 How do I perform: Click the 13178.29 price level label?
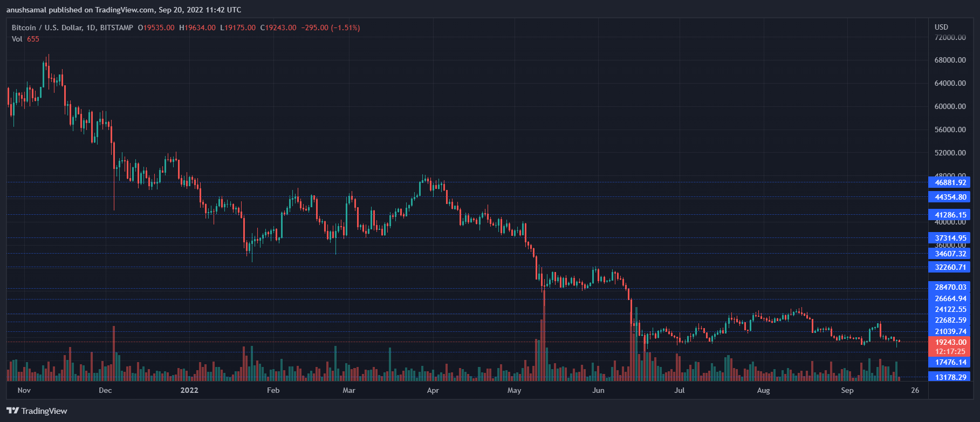[949, 377]
